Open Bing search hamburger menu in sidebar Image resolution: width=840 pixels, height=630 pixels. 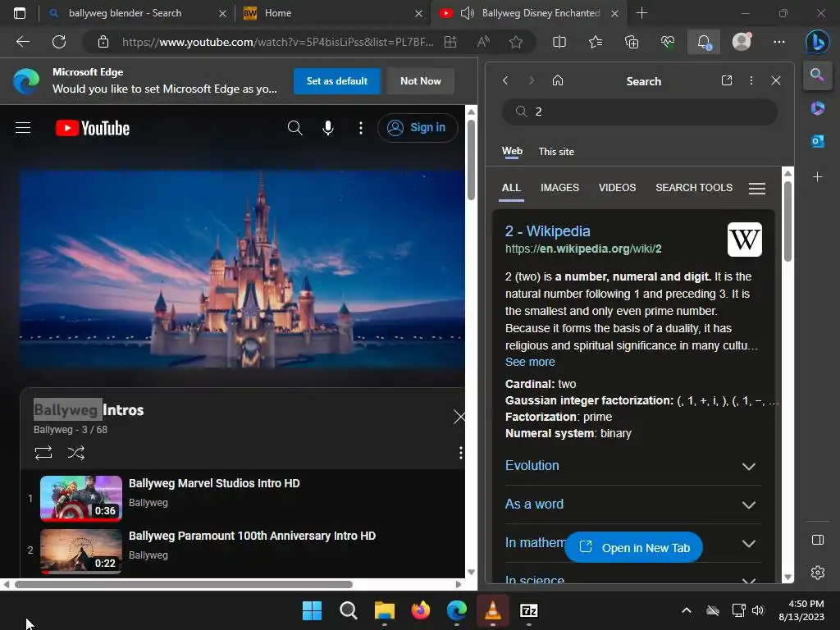757,188
